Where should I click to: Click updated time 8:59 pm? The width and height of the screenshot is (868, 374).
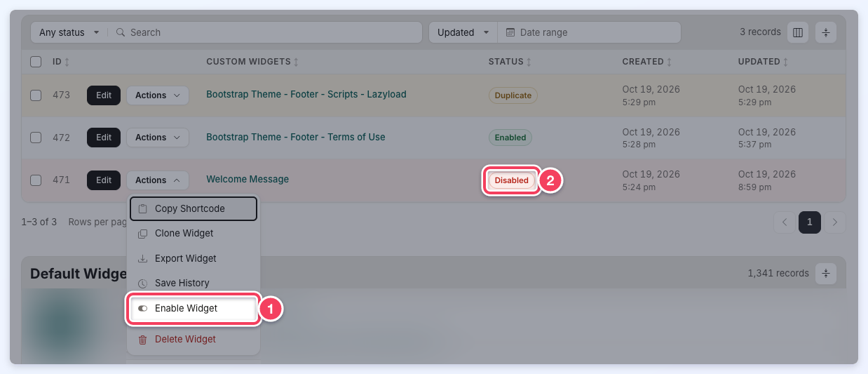click(754, 187)
